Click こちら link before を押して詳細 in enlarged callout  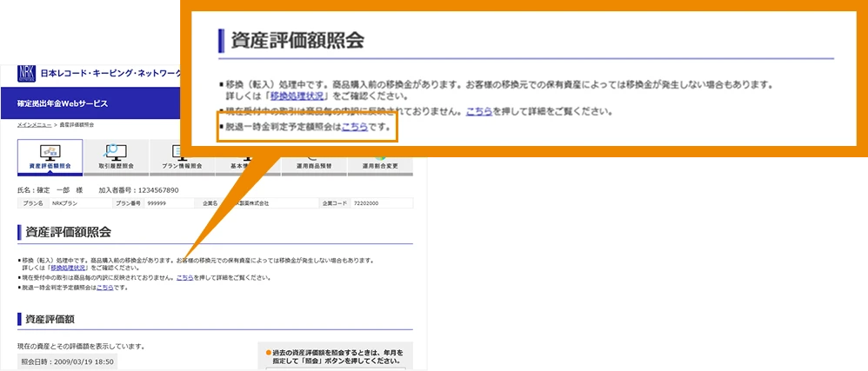tap(479, 111)
